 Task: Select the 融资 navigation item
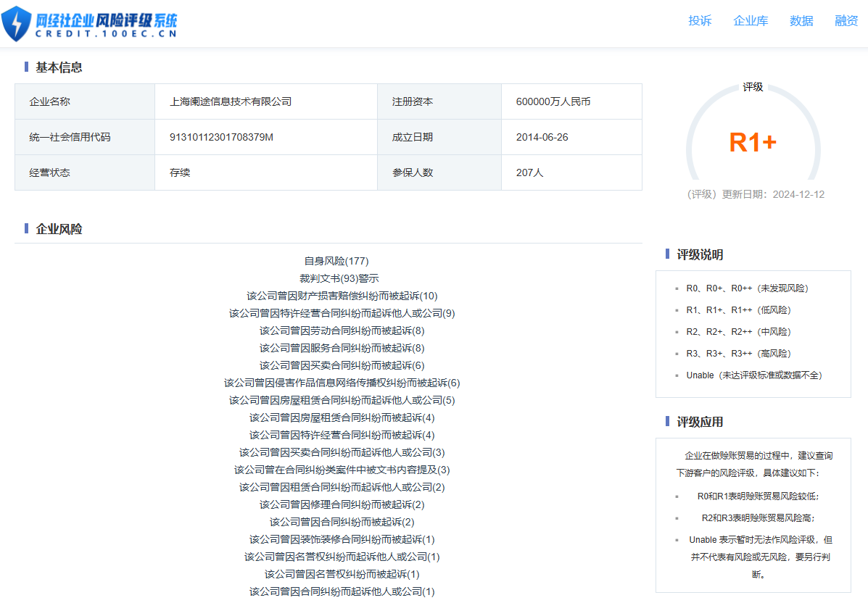click(x=846, y=21)
